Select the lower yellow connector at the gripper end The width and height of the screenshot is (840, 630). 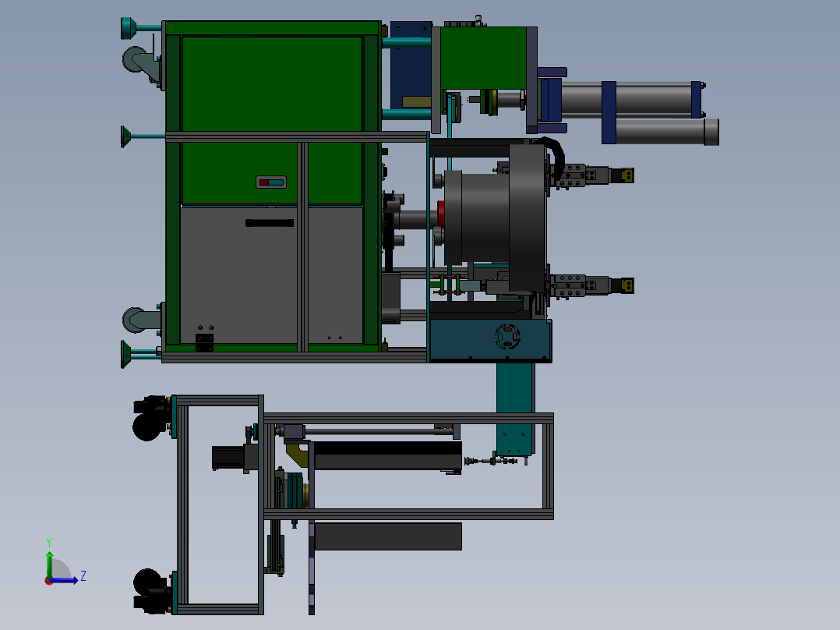click(x=626, y=285)
